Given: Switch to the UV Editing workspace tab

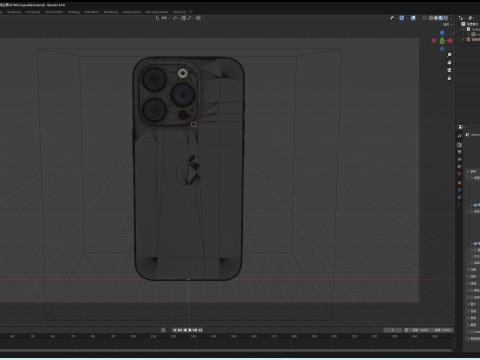Looking at the screenshot, I should [x=33, y=12].
